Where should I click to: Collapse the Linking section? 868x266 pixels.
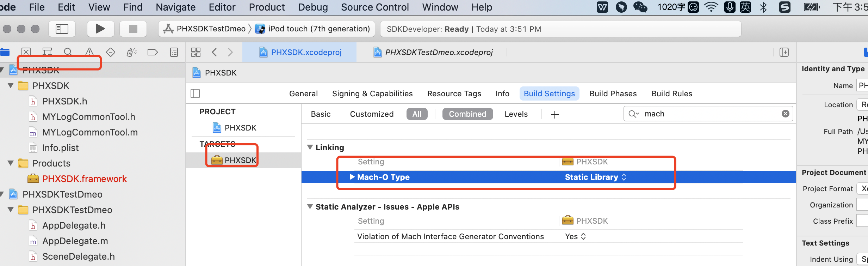[x=310, y=147]
